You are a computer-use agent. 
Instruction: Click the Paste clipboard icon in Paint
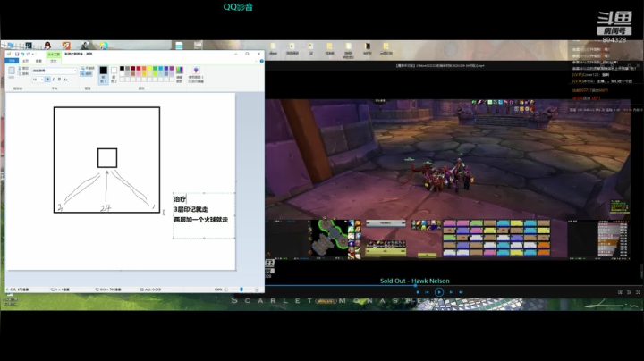[12, 71]
